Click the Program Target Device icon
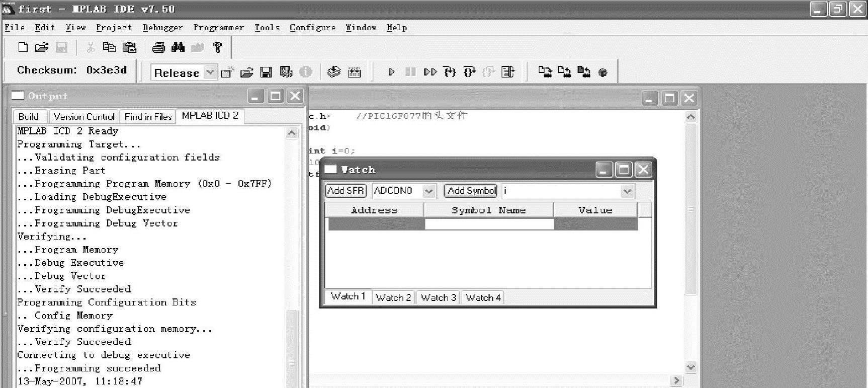This screenshot has width=868, height=388. [x=545, y=71]
